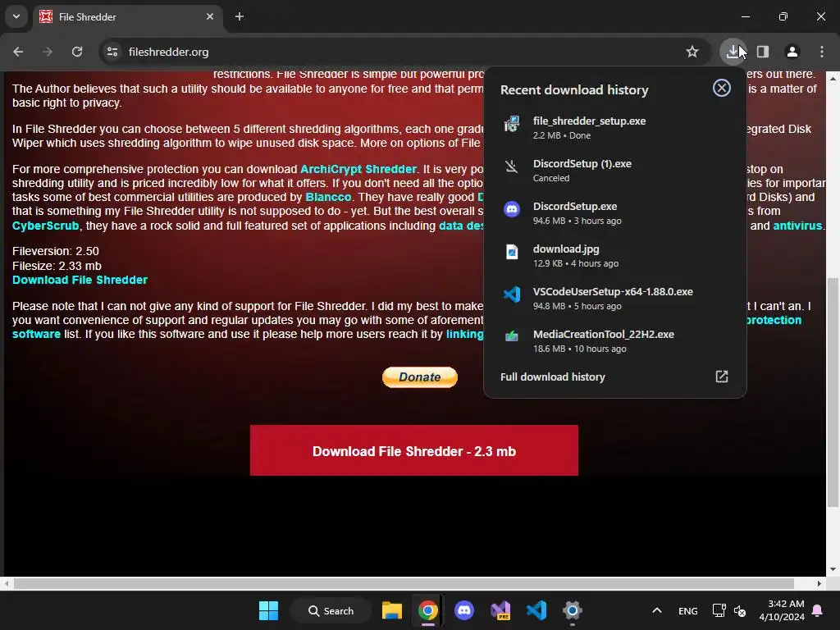Click the muted volume tray icon
This screenshot has width=840, height=630.
(x=740, y=610)
